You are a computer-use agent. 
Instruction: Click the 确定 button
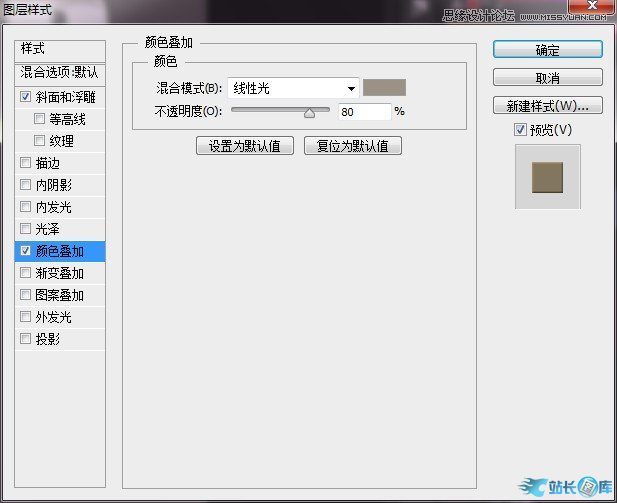[547, 50]
